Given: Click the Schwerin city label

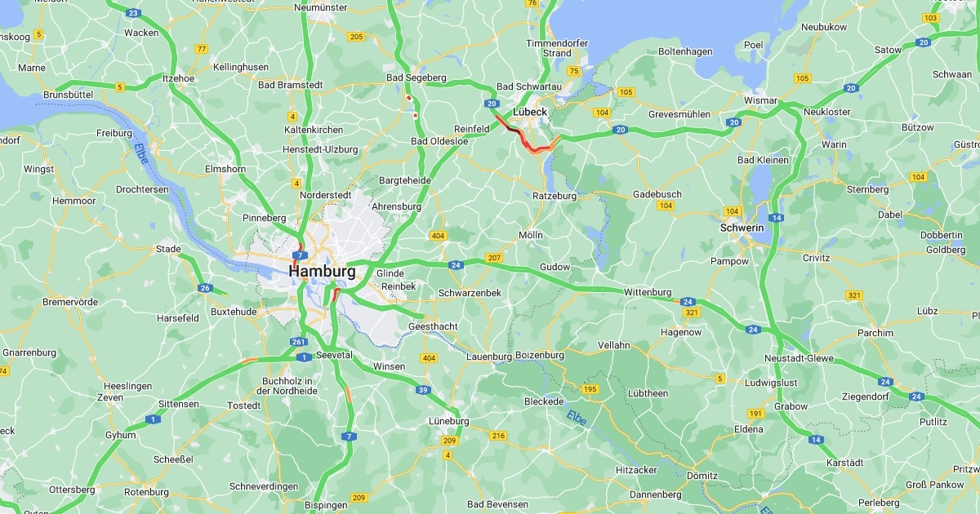Looking at the screenshot, I should tap(742, 228).
